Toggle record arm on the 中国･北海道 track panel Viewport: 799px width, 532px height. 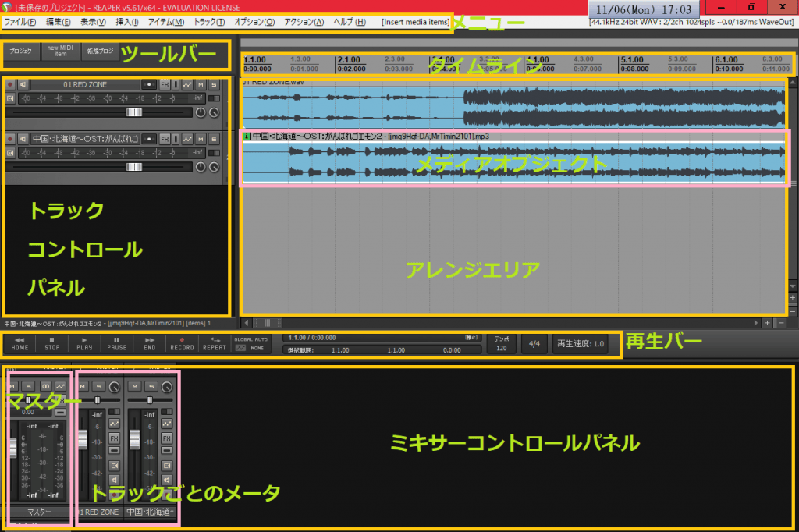(9, 139)
